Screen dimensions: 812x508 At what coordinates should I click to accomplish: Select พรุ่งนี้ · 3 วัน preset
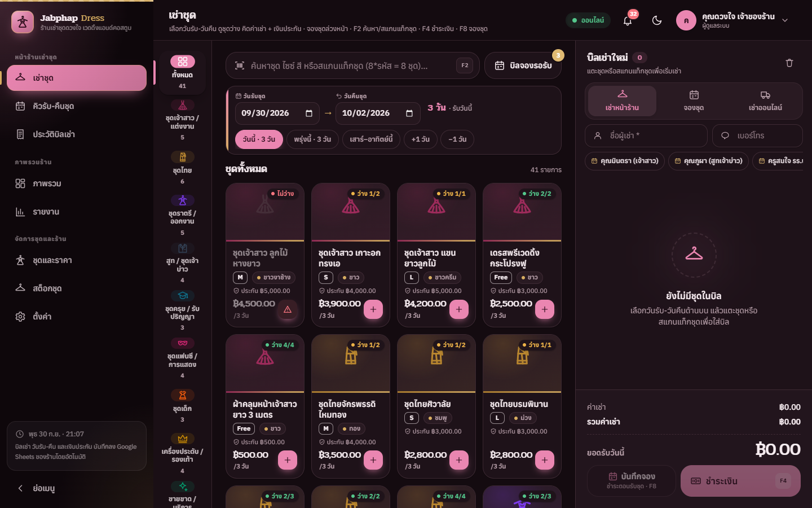coord(312,139)
